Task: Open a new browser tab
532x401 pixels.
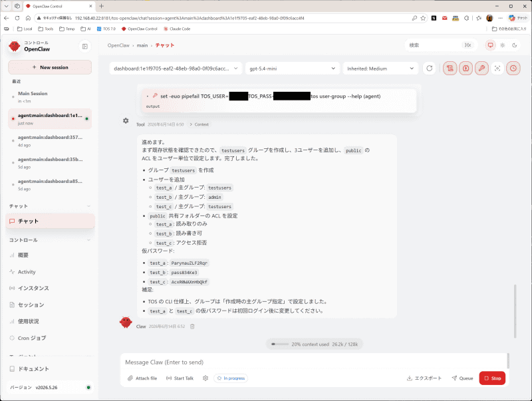Action: [x=102, y=6]
